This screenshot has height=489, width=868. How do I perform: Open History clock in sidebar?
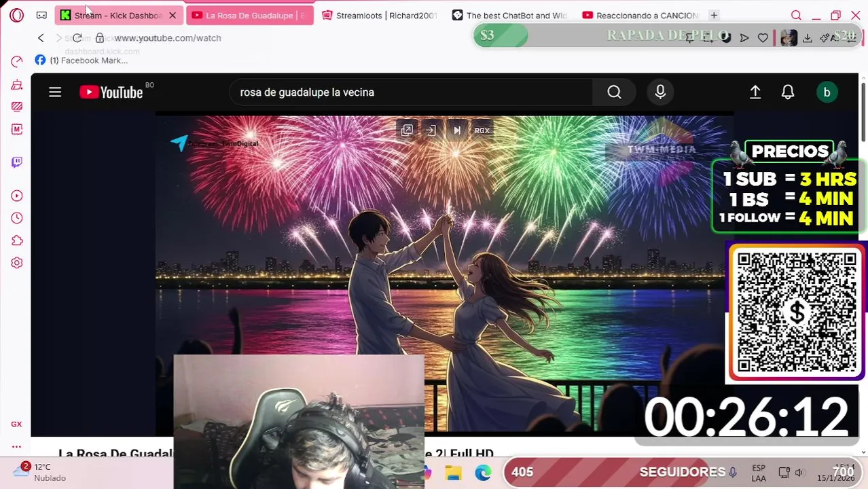(x=17, y=218)
